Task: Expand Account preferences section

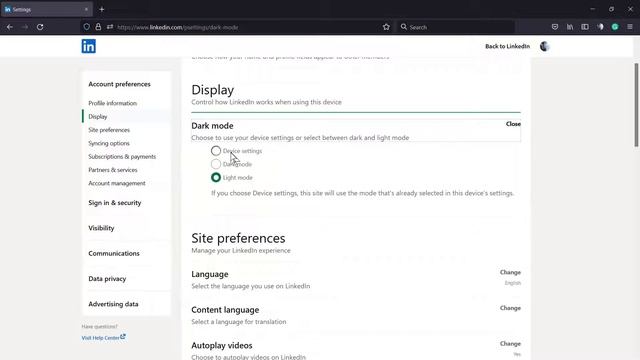Action: pos(120,84)
